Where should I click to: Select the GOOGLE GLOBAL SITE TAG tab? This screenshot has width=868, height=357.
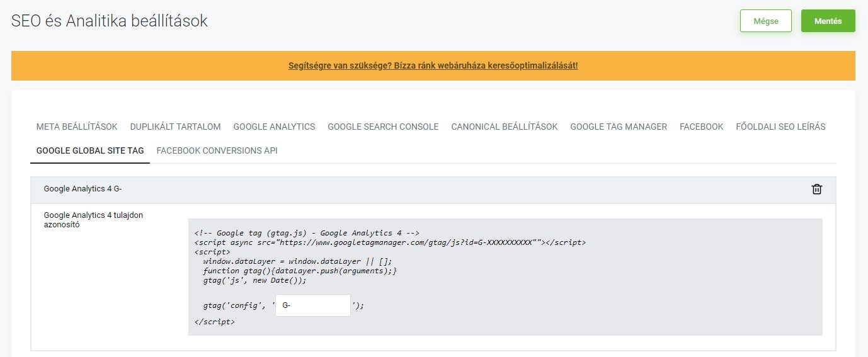coord(90,150)
